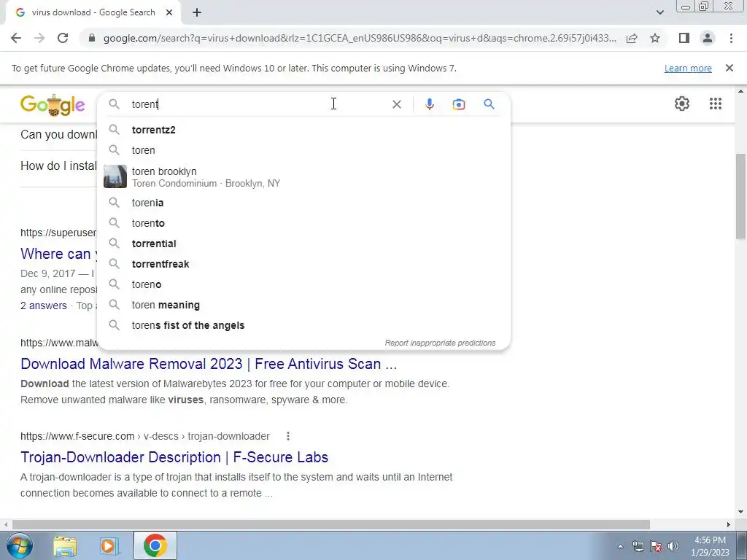Open Windows Explorer from taskbar

tap(65, 546)
